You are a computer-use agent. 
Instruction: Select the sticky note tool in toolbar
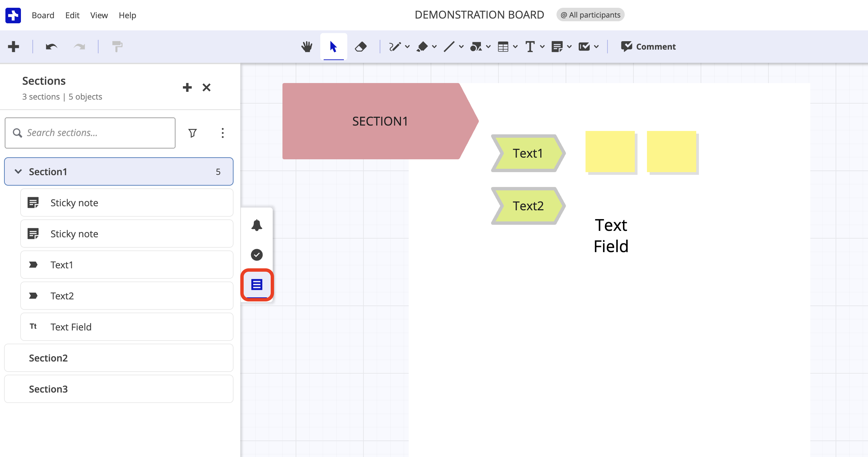coord(557,47)
